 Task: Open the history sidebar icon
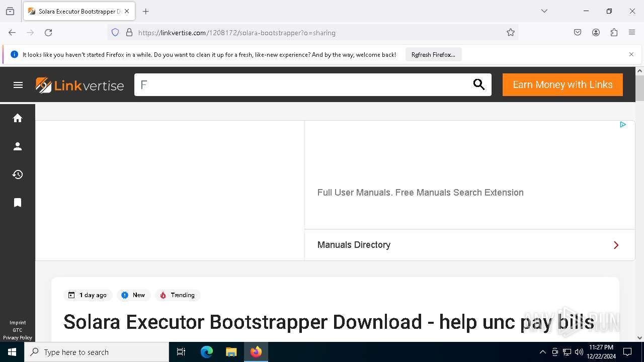click(x=18, y=174)
